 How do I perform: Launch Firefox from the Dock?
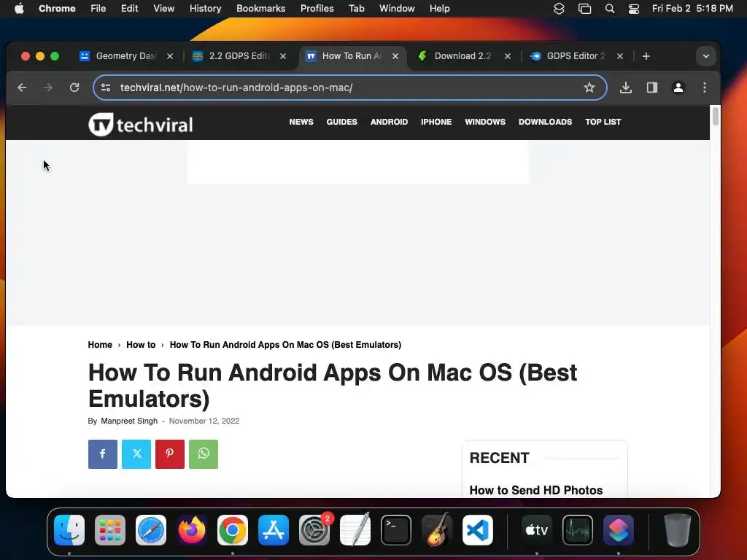coord(192,530)
